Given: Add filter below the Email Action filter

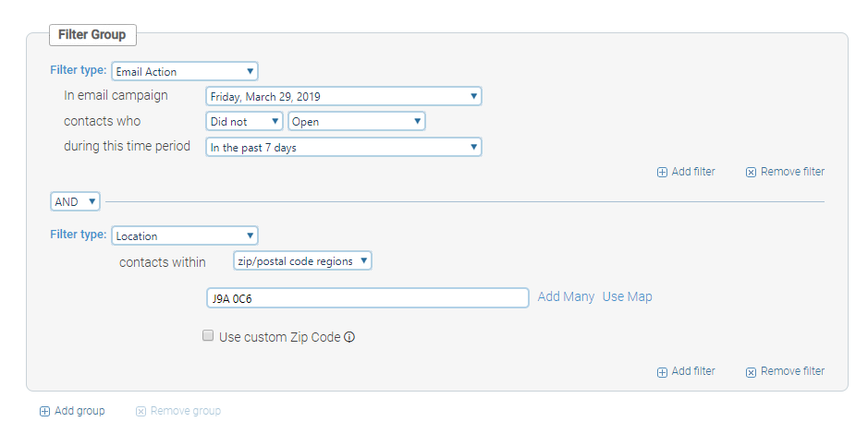Looking at the screenshot, I should (686, 172).
